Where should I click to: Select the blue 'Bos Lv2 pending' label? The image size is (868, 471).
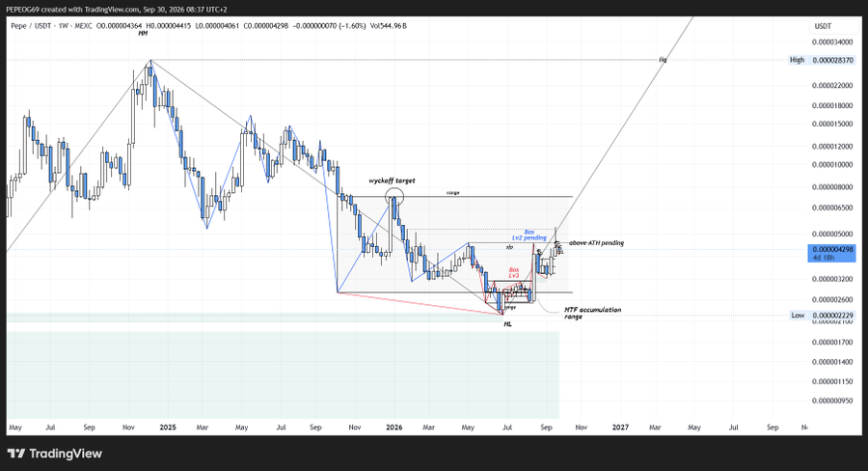(x=529, y=235)
